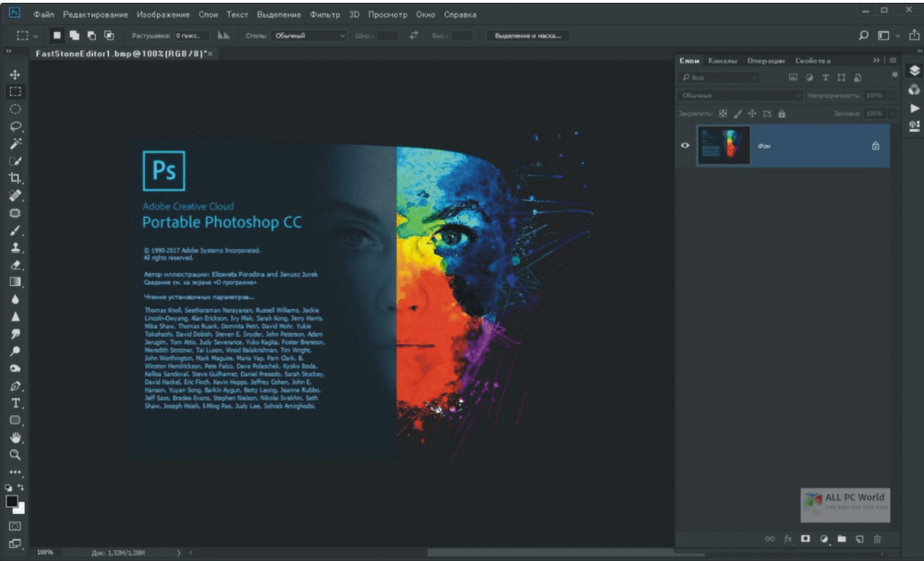Select the Quick Selection brush tool
Viewport: 924px width, 561px height.
16,161
